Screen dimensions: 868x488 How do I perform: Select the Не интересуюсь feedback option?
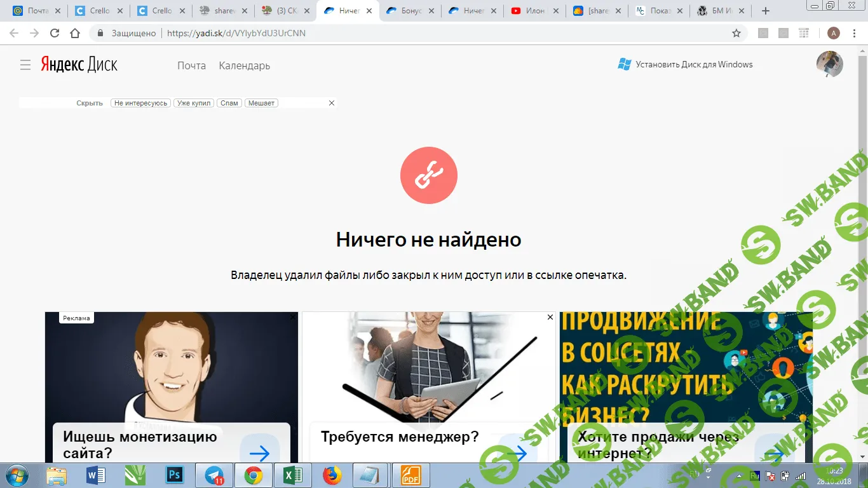pyautogui.click(x=140, y=102)
